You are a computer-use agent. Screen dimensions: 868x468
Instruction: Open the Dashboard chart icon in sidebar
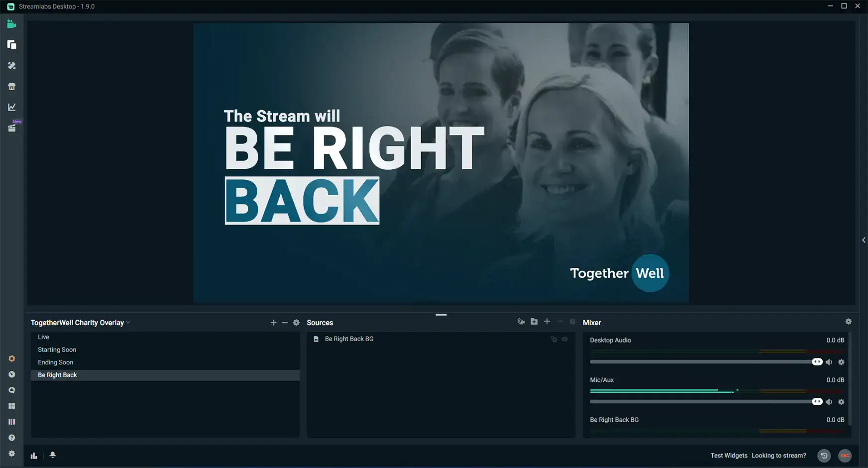point(12,106)
